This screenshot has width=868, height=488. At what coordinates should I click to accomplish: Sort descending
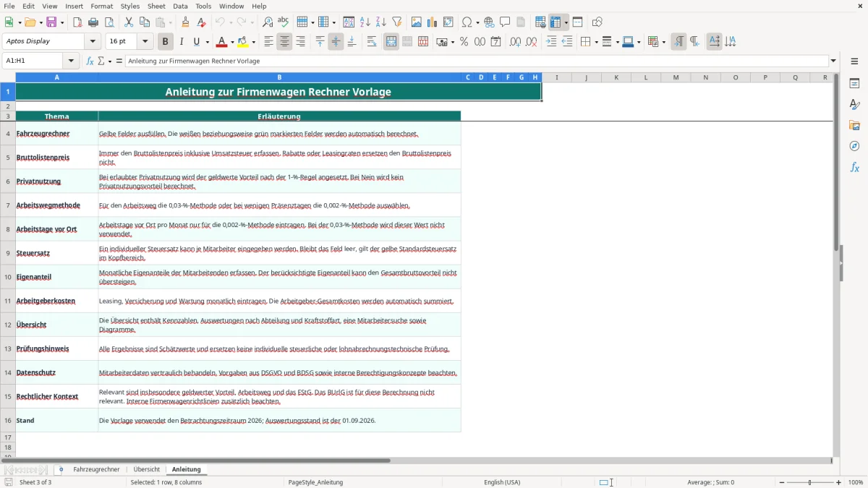click(x=381, y=22)
